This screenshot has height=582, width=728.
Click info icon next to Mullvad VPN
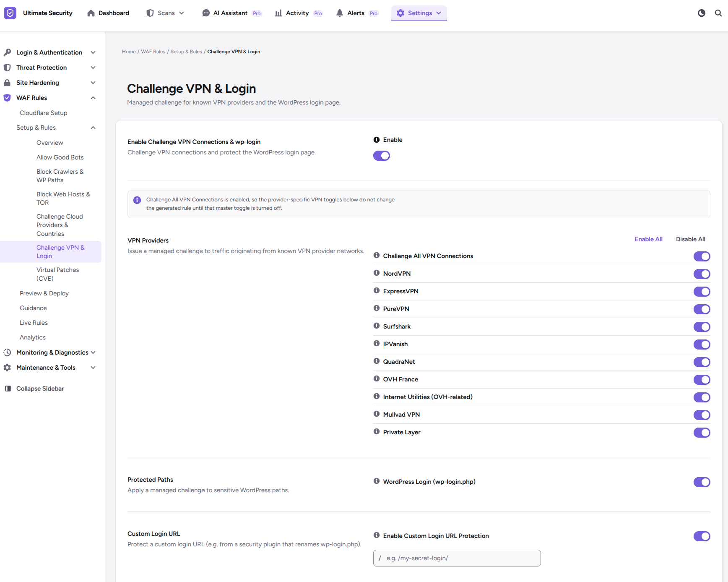[x=377, y=414]
